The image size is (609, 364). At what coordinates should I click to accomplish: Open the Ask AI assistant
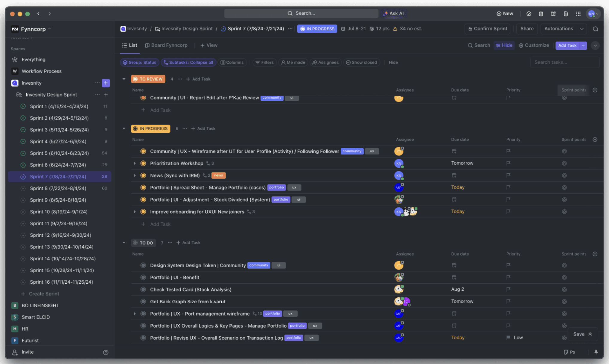point(394,13)
